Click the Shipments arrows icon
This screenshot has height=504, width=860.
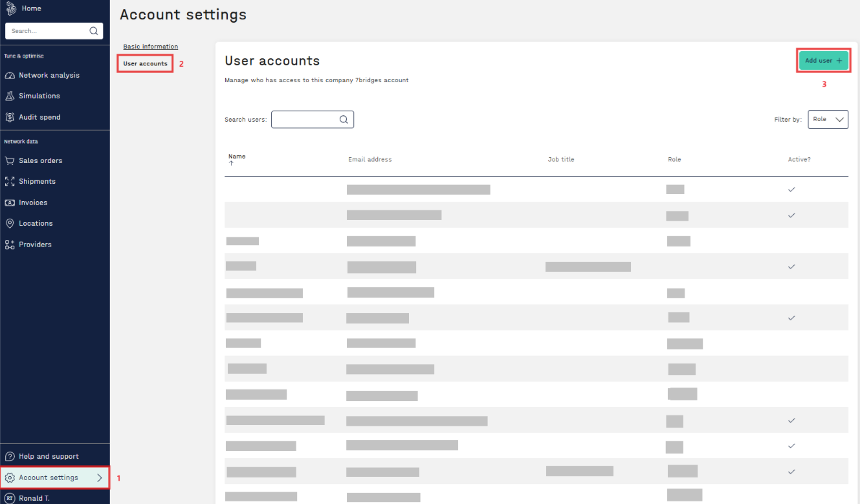[10, 181]
